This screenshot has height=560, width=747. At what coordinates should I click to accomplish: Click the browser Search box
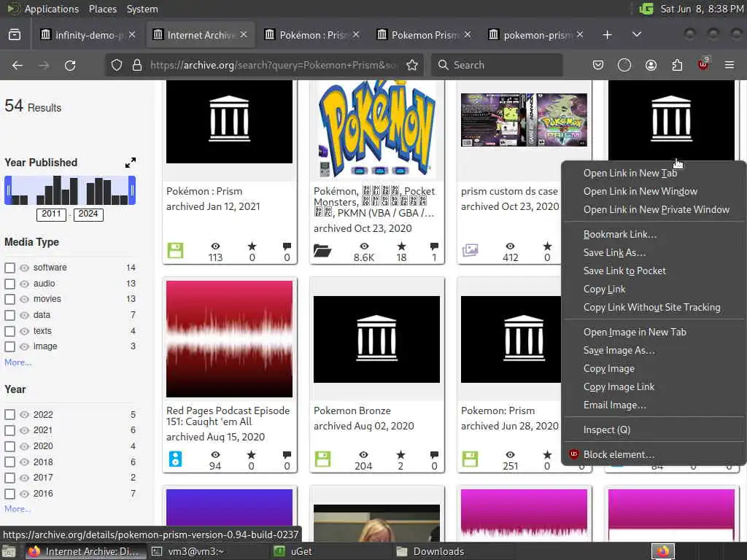pos(497,65)
